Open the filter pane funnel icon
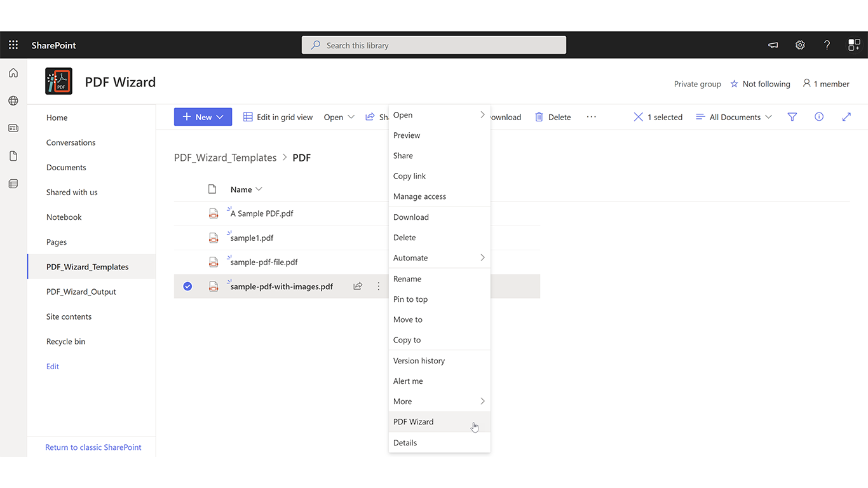The height and width of the screenshot is (488, 868). coord(792,117)
